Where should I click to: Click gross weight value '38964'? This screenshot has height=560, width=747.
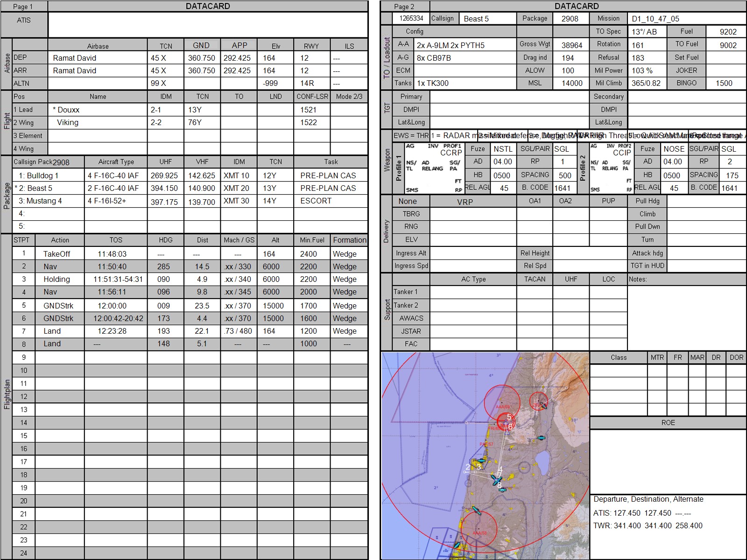click(572, 45)
